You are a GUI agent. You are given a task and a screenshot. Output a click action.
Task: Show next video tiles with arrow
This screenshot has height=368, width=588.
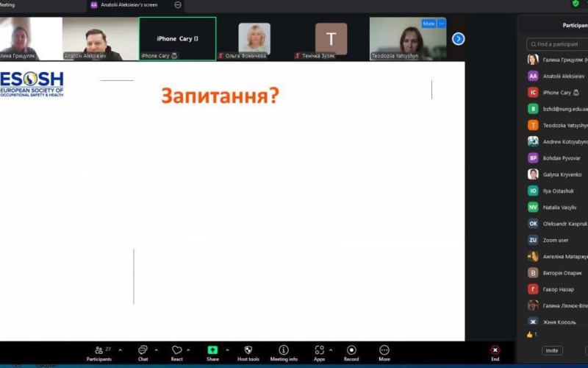coord(458,38)
